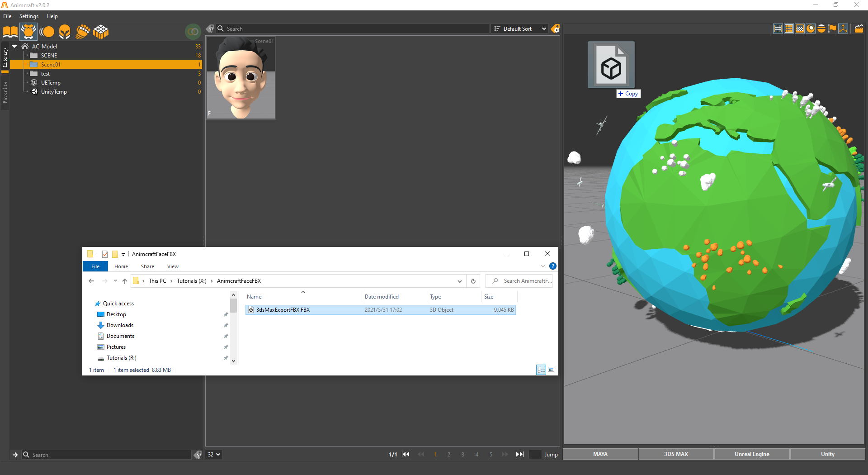Open the book library icon

(x=10, y=32)
